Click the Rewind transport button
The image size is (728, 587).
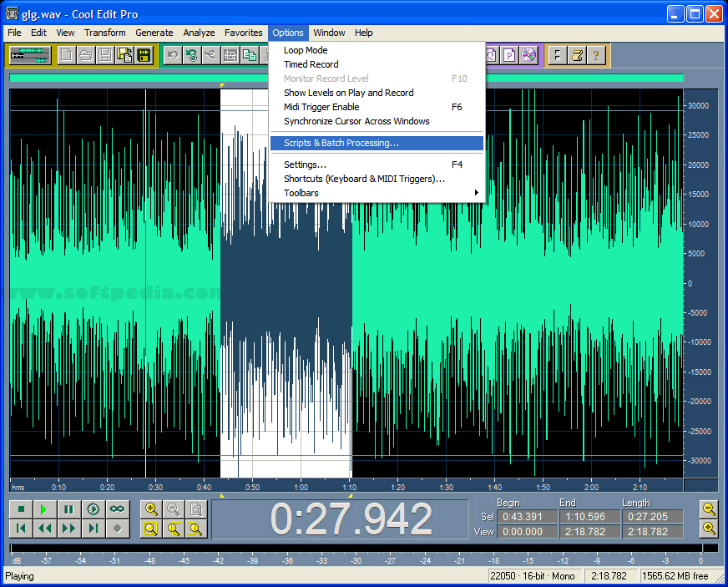pos(45,529)
